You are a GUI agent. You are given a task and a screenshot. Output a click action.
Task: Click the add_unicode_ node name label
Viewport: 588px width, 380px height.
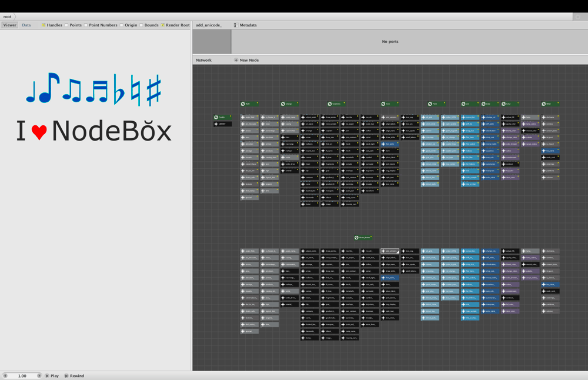click(209, 25)
